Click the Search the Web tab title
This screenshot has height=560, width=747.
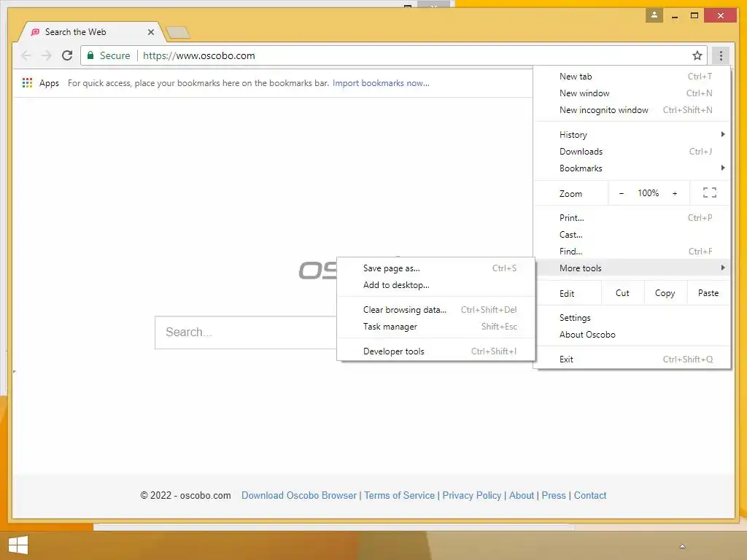tap(75, 32)
